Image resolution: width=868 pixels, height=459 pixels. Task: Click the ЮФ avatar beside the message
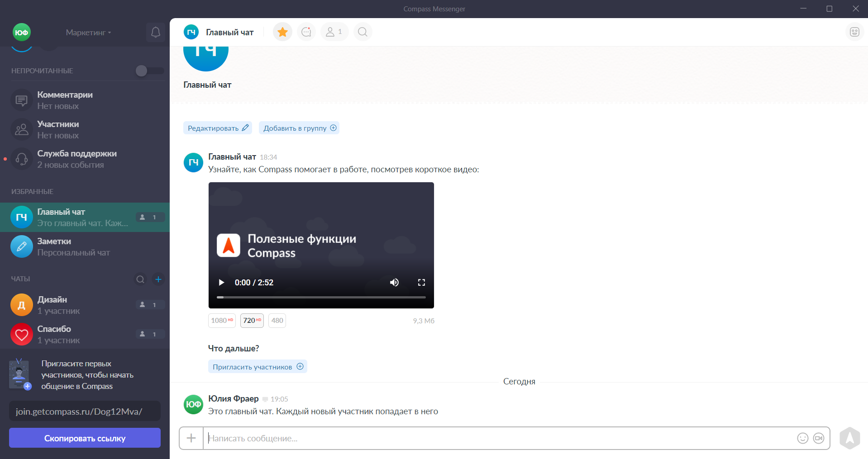tap(193, 404)
